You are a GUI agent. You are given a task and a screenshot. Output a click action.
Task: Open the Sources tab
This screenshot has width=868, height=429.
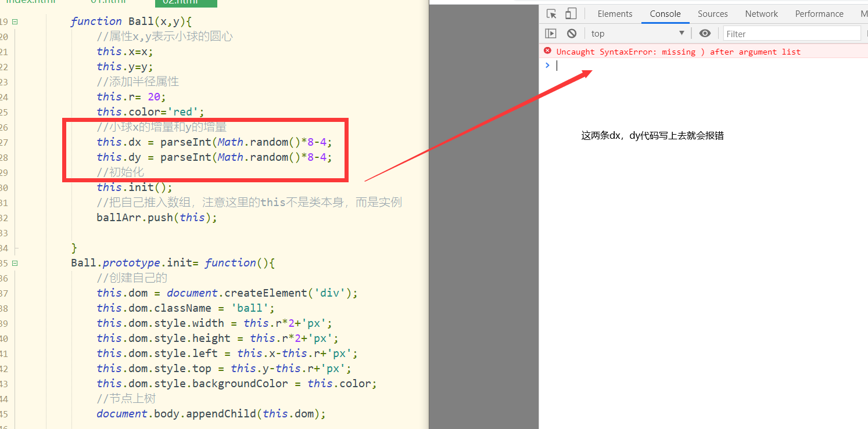(713, 14)
